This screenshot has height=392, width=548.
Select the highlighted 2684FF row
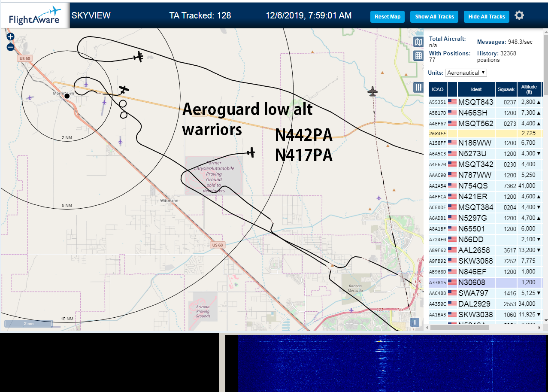tap(485, 134)
